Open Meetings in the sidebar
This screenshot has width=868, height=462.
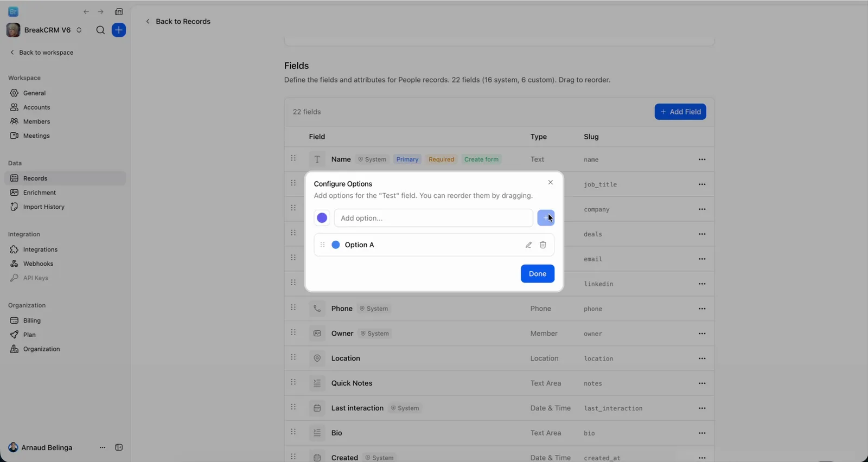[65, 136]
